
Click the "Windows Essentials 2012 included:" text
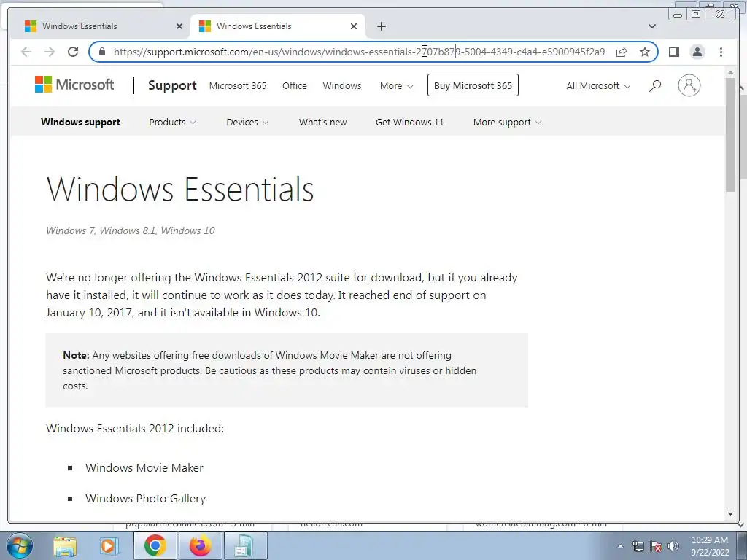click(x=135, y=428)
